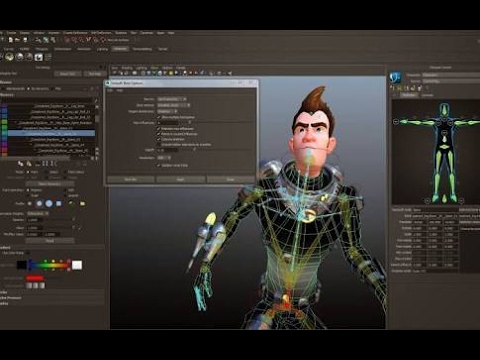Select the highlighted row in influence list
This screenshot has height=360, width=480.
[x=51, y=133]
